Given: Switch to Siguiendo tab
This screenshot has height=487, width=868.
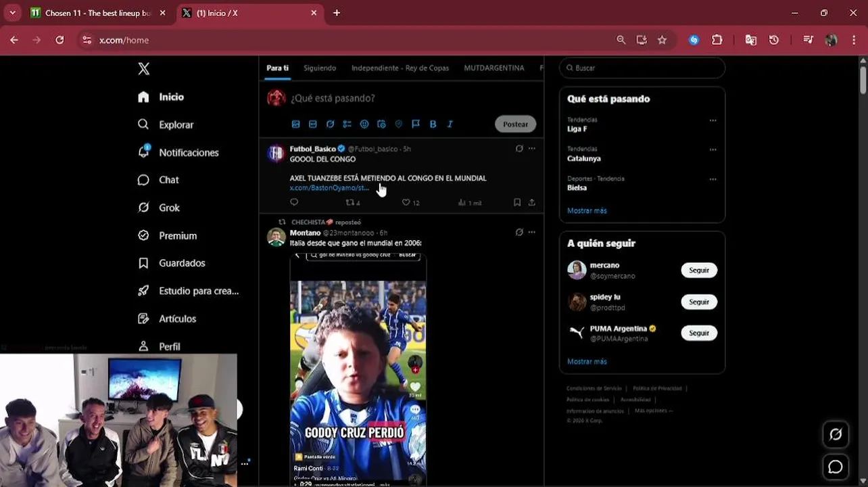Looking at the screenshot, I should [320, 68].
